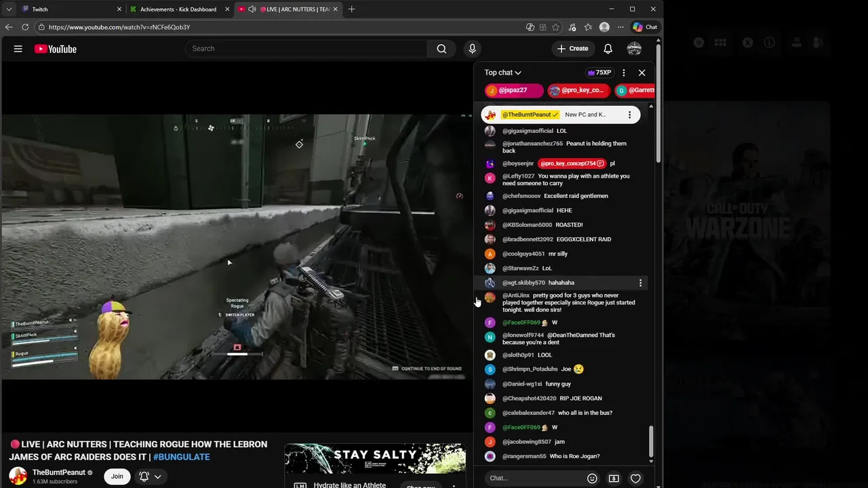Click the red @pro_key_concept754 reply mention

click(572, 163)
